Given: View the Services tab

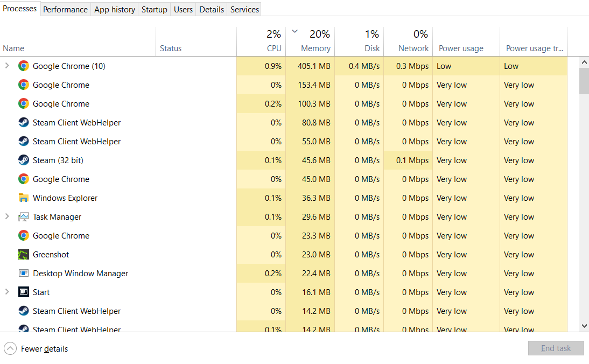Looking at the screenshot, I should [x=244, y=9].
